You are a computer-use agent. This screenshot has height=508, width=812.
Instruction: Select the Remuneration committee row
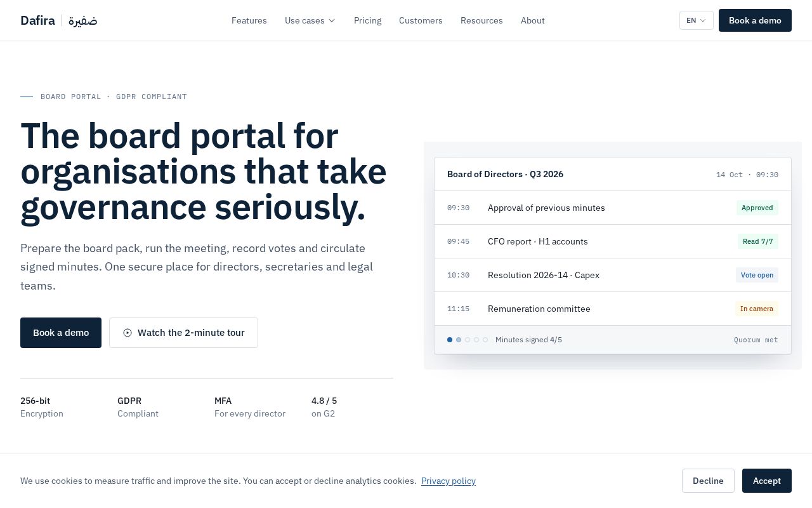[613, 309]
